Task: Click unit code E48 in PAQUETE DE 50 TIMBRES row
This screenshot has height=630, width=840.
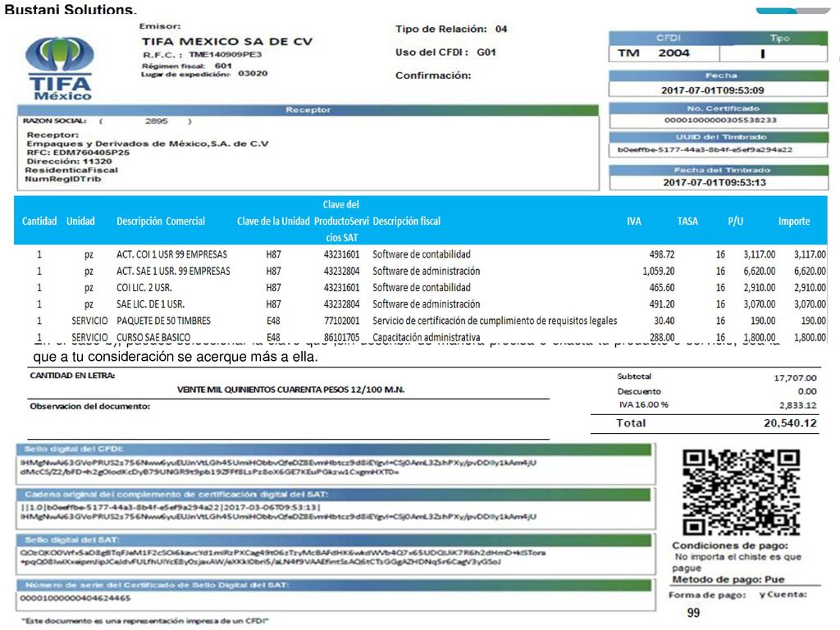Action: pyautogui.click(x=273, y=321)
